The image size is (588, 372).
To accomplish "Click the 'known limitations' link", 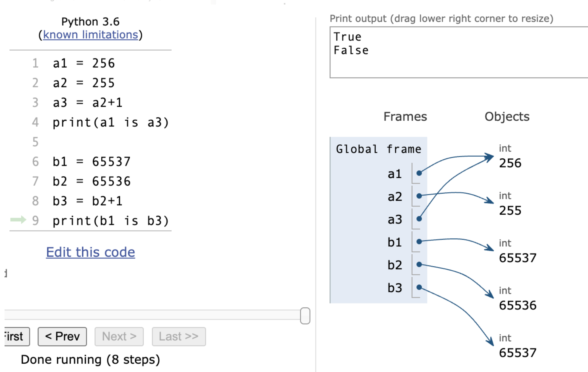I will 90,35.
